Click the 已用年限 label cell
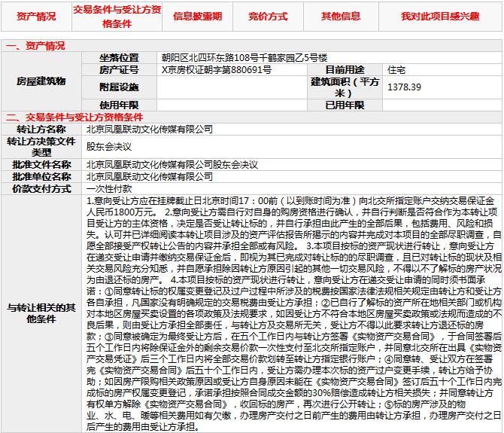 tap(345, 105)
